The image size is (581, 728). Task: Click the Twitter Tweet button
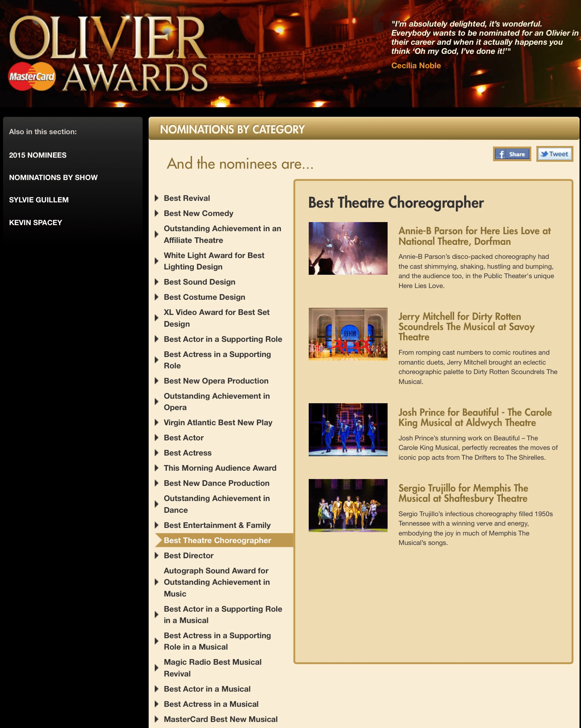pyautogui.click(x=554, y=154)
